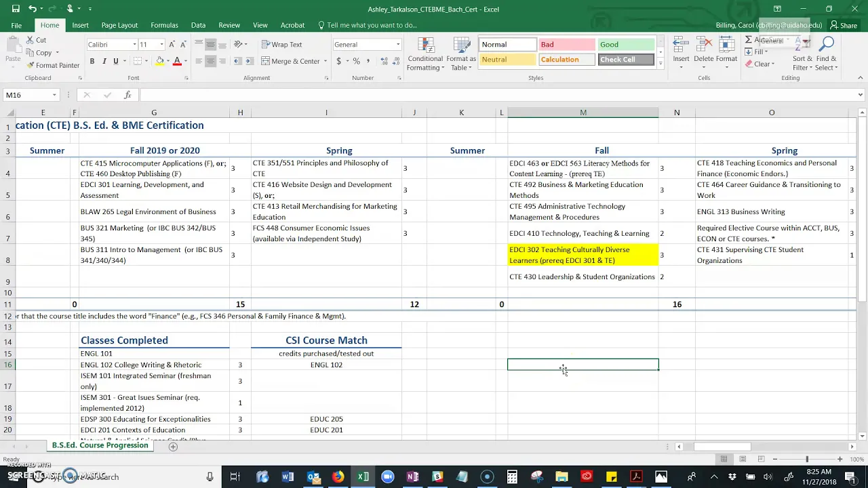The image size is (868, 488).
Task: Switch to the Page Layout tab
Action: [x=119, y=25]
